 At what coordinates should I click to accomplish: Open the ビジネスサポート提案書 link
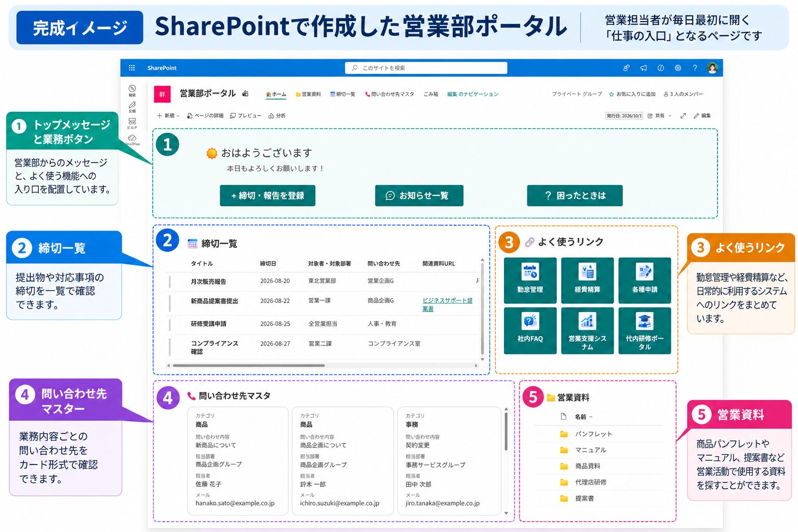[x=447, y=304]
